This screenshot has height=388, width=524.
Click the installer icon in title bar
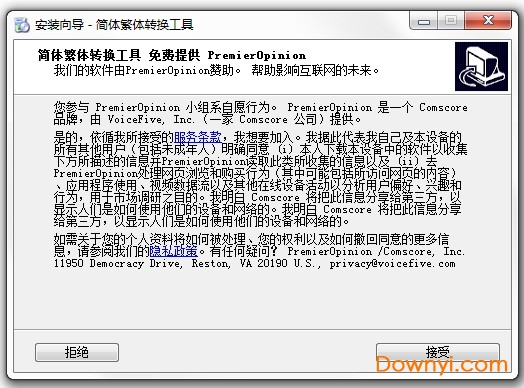(x=22, y=24)
